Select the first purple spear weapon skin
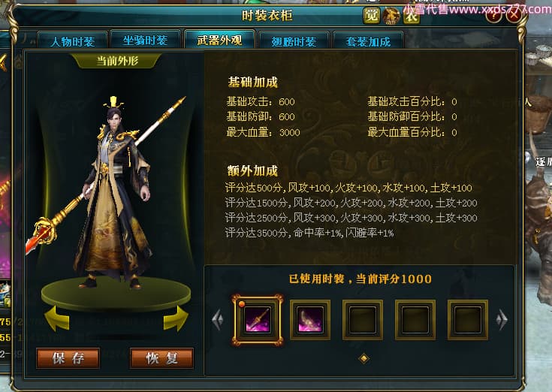 click(x=258, y=320)
